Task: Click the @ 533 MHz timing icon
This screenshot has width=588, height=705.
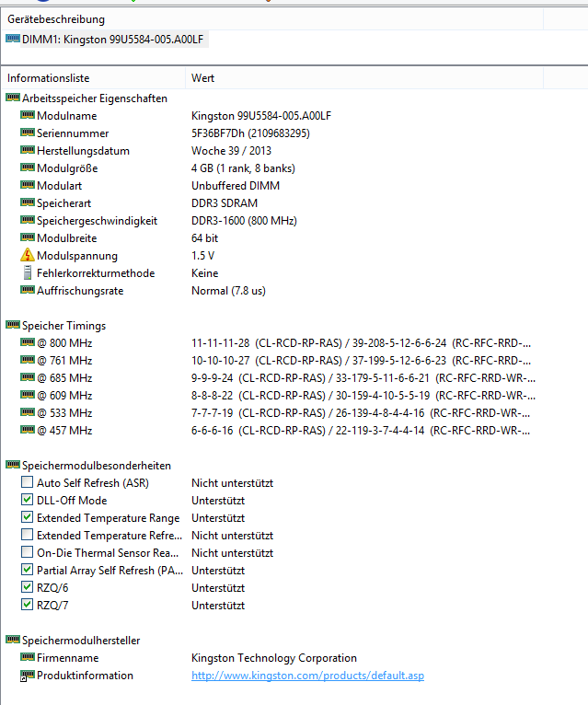Action: click(28, 412)
